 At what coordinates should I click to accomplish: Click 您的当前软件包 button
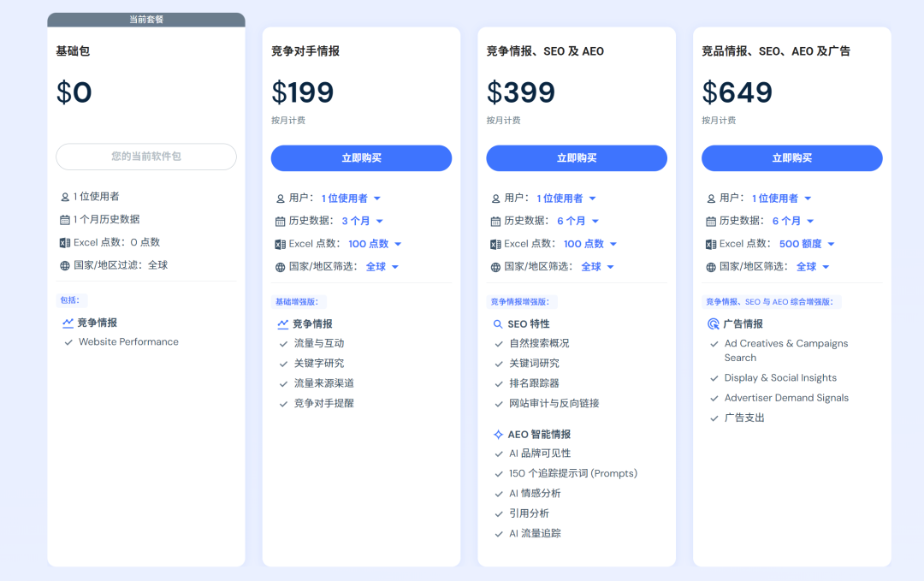point(146,157)
